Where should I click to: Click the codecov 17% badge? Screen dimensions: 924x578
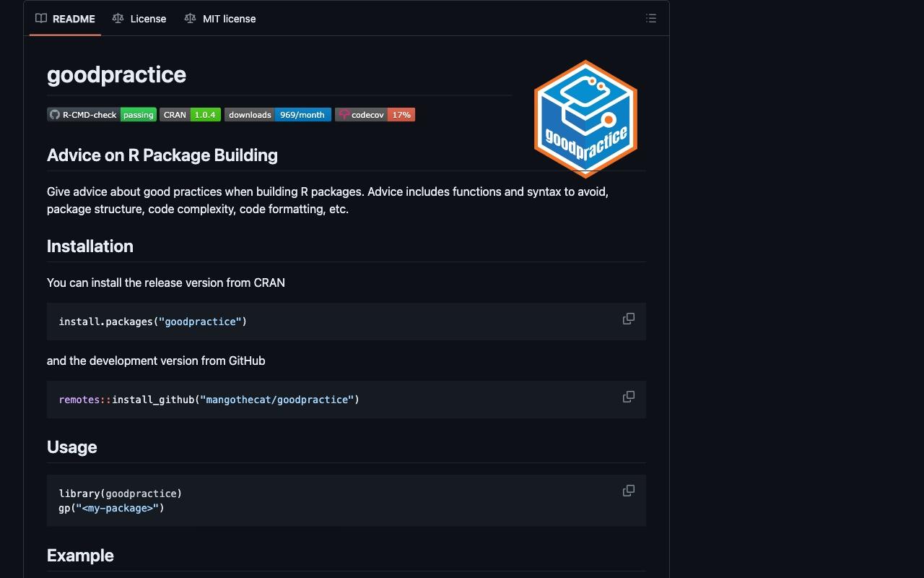[x=375, y=115]
